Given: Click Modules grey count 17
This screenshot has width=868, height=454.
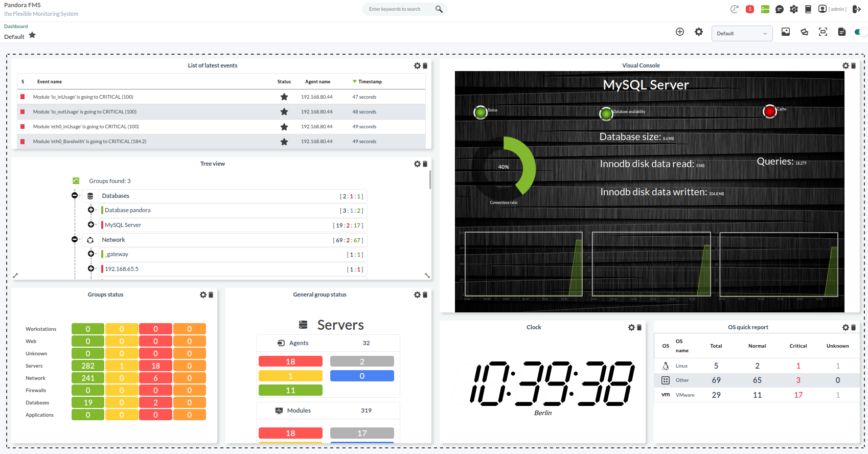Looking at the screenshot, I should [362, 433].
